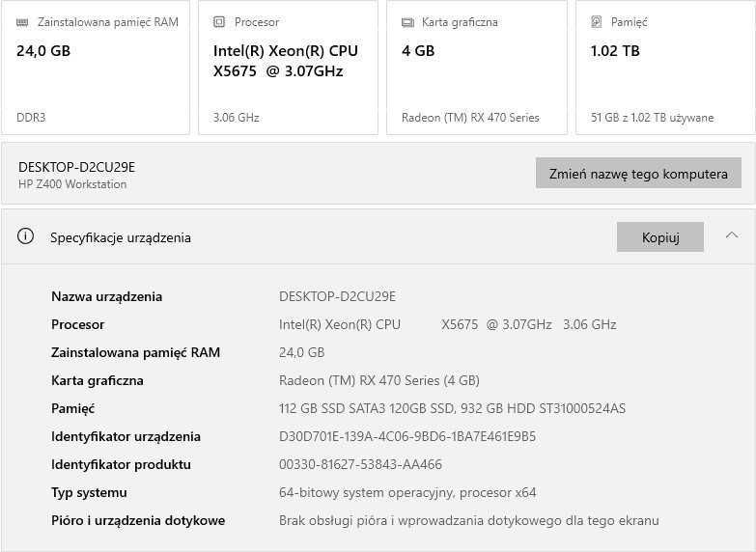Collapse the Specyfikacje urządzenia section chevron

tap(731, 235)
